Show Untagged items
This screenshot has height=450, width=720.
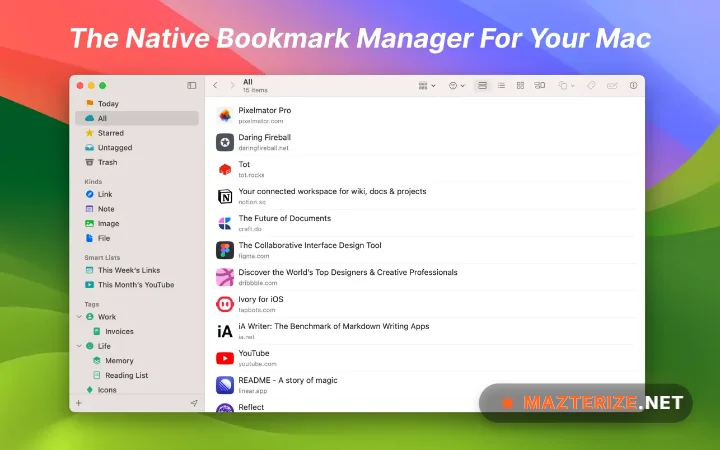(x=137, y=147)
